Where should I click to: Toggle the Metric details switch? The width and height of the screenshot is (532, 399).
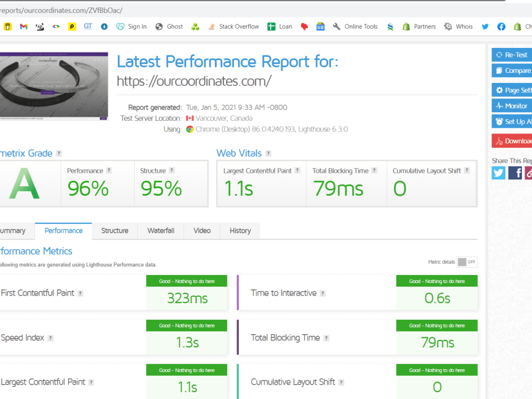tap(467, 262)
